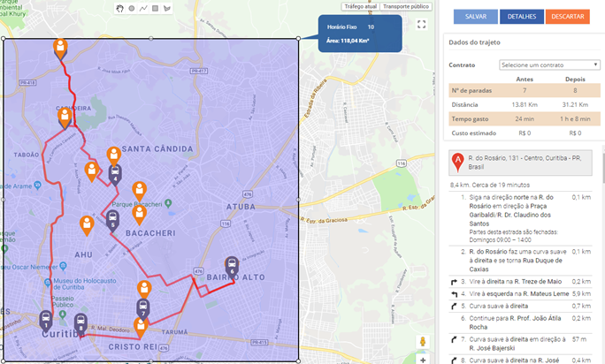
Task: Click bus stop marker number 7
Action: [143, 309]
